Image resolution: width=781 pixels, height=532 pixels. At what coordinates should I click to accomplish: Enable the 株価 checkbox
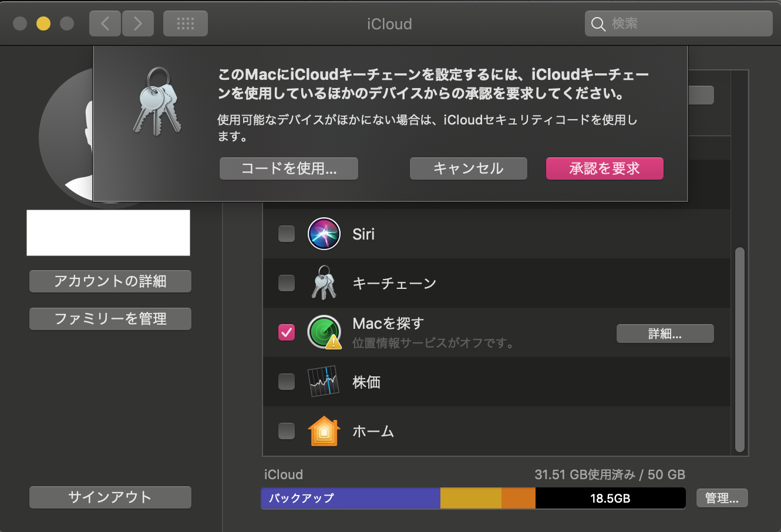[x=287, y=382]
